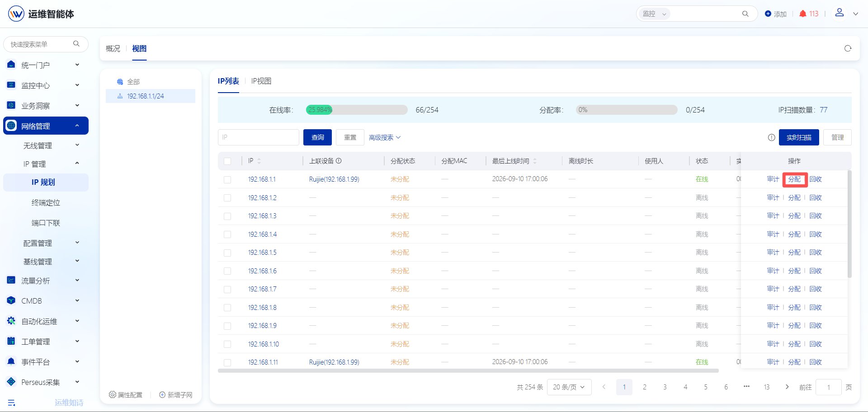Viewport: 868px width, 412px height.
Task: Click the 管理 button
Action: 837,137
